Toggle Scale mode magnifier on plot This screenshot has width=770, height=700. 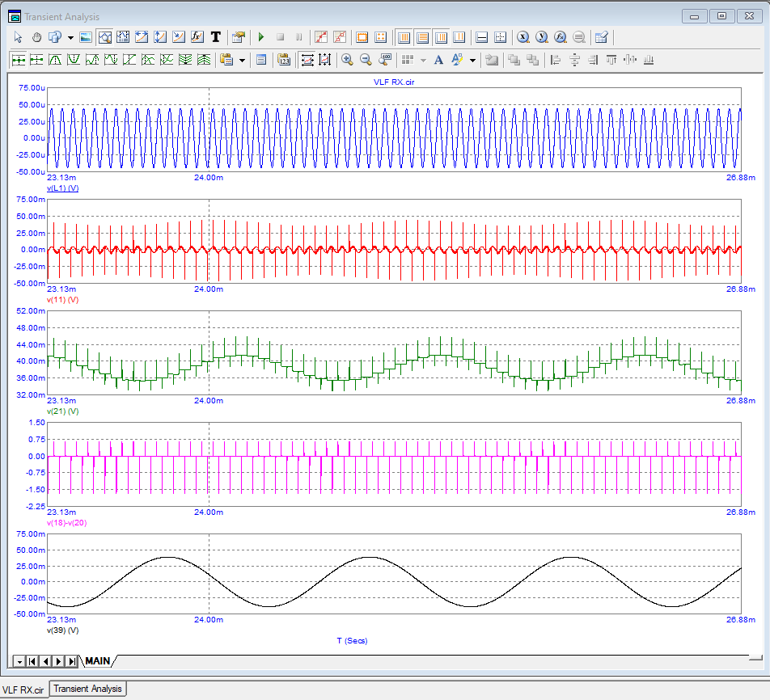pos(104,37)
